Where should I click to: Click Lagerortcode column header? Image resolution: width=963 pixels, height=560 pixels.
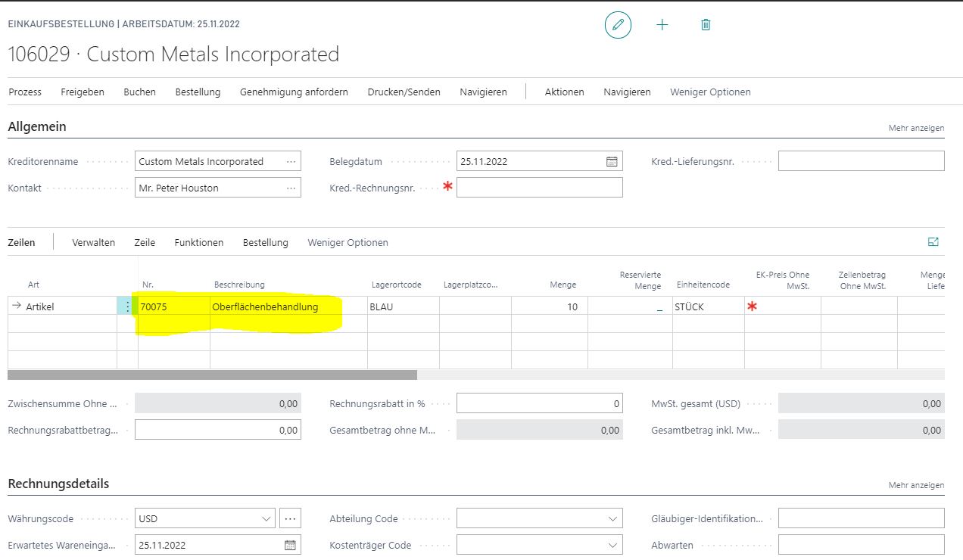click(396, 285)
